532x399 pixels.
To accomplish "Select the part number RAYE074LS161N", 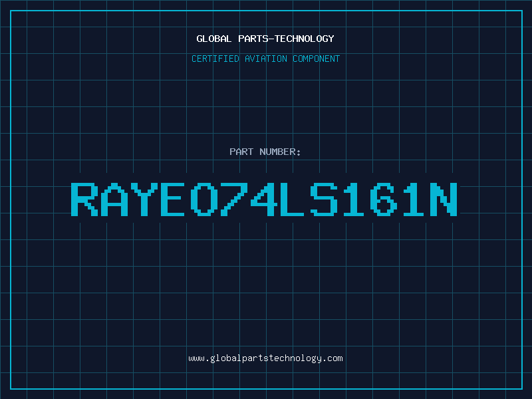I will (x=264, y=199).
